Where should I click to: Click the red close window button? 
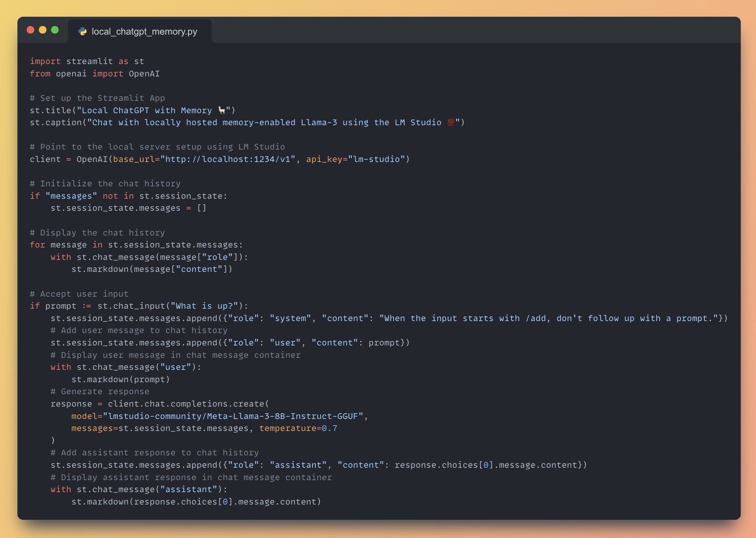(x=31, y=30)
